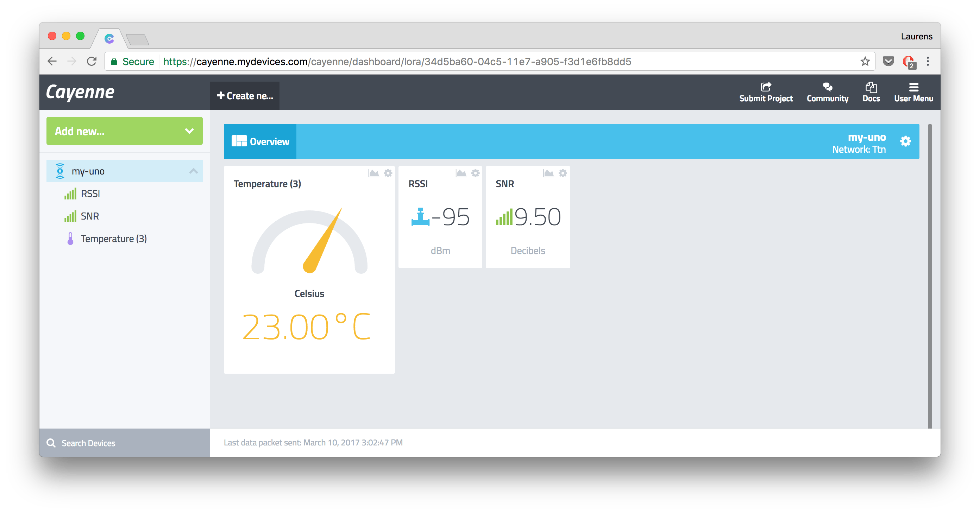Click the Submit Project icon
The image size is (980, 513).
tap(765, 87)
